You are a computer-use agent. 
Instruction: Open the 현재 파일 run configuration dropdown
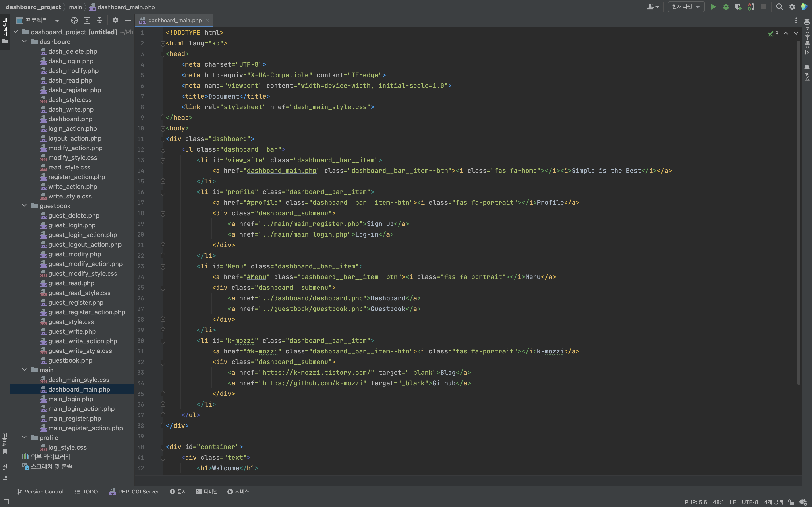click(686, 7)
